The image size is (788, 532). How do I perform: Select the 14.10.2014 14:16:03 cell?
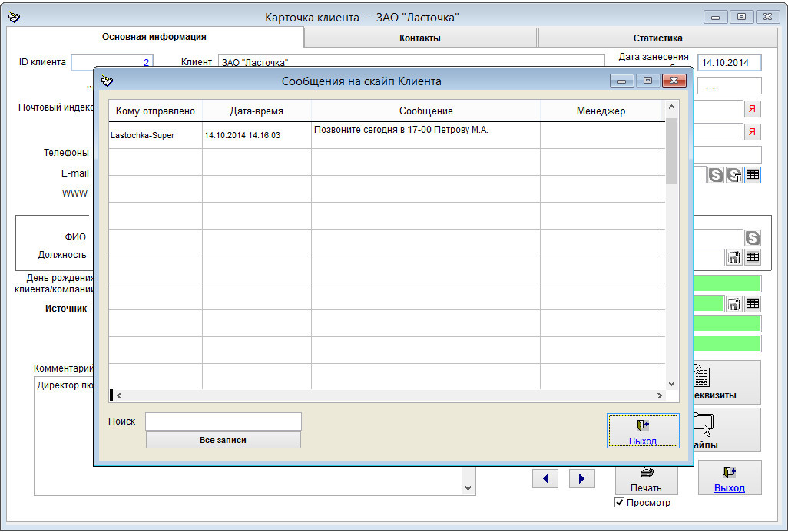pyautogui.click(x=257, y=135)
